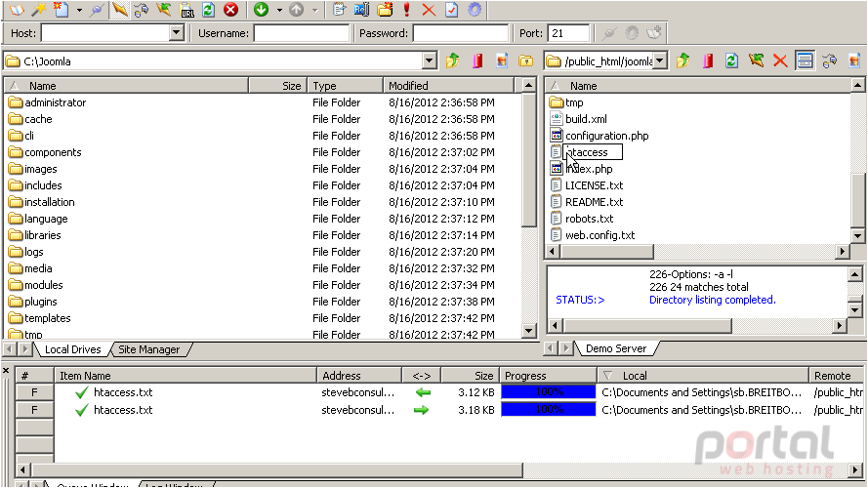The width and height of the screenshot is (868, 488).
Task: Open Global Settings gear icon
Action: tap(475, 10)
